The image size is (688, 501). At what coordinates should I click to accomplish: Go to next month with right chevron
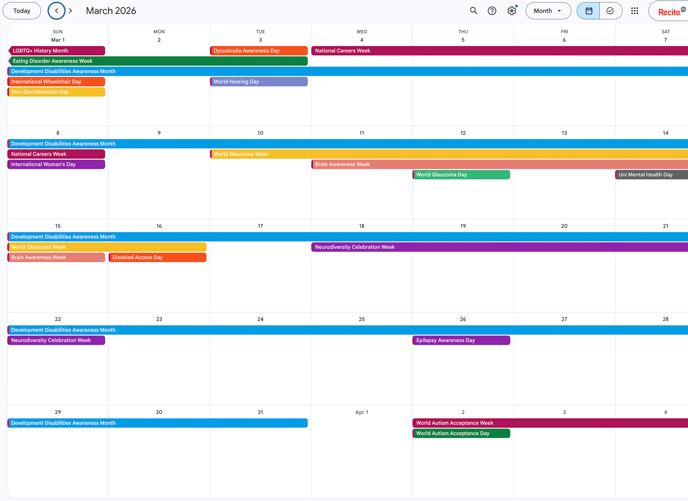pos(70,11)
